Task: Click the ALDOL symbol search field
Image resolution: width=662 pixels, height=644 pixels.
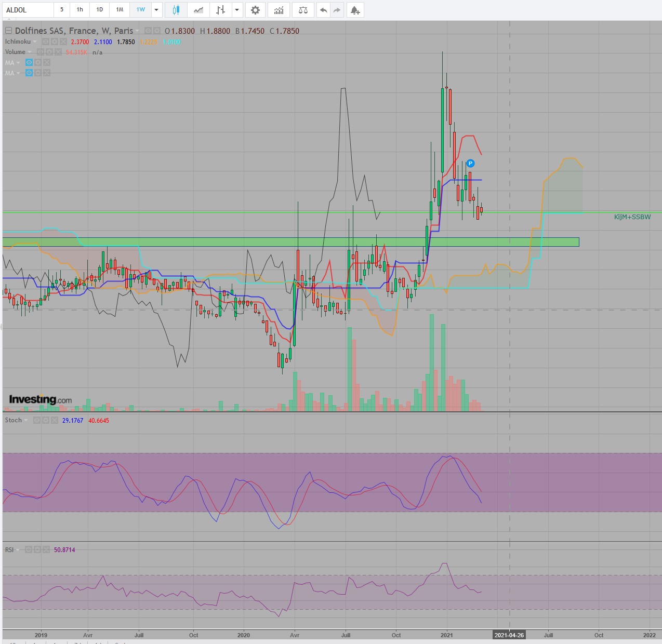Action: 28,10
